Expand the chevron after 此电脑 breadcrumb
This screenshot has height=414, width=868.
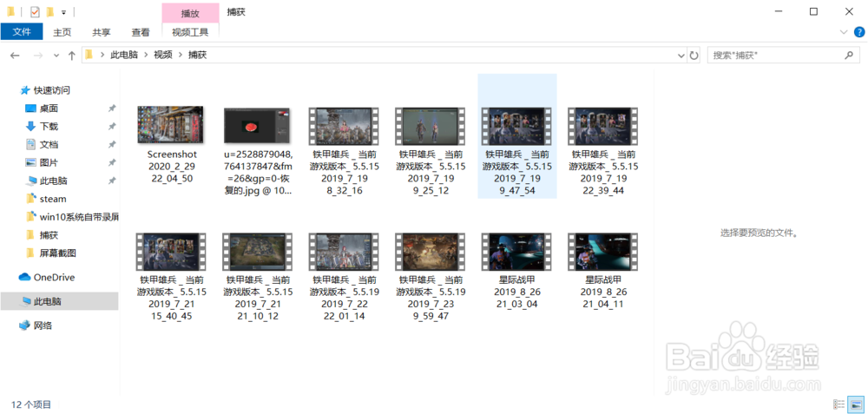(x=146, y=56)
